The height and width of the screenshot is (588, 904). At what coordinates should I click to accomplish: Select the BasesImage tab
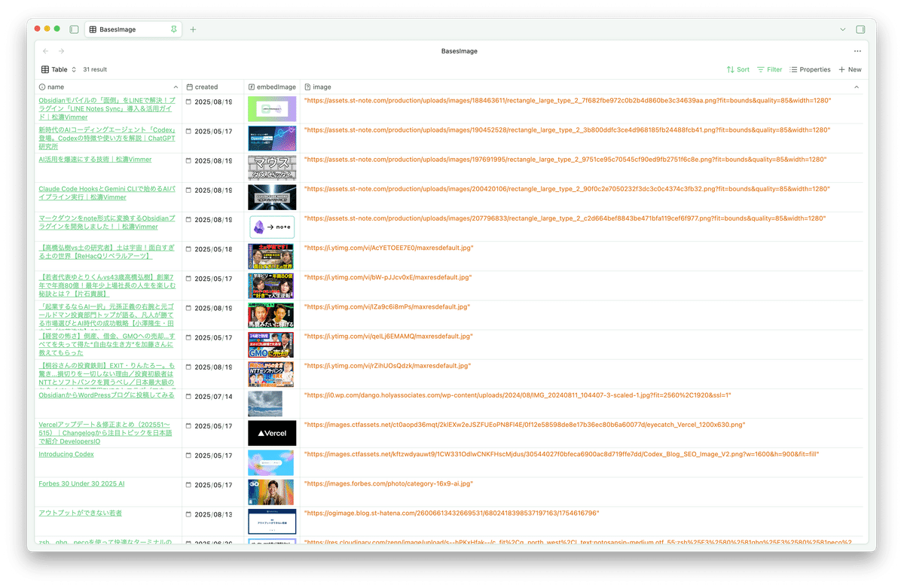[132, 29]
